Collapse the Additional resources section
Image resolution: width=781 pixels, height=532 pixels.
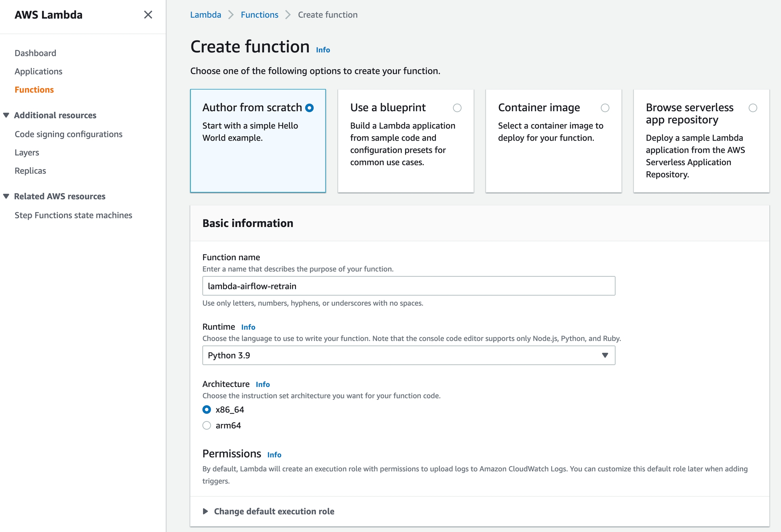tap(6, 115)
